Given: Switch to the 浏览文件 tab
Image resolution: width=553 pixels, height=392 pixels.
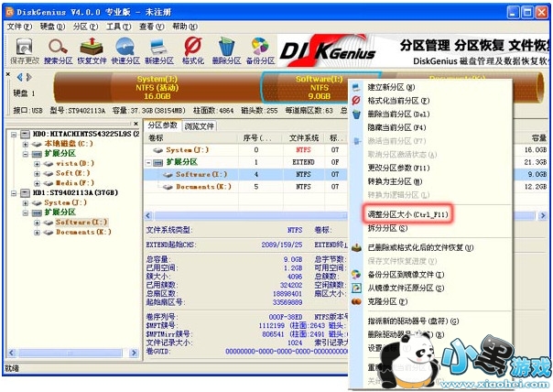Looking at the screenshot, I should (200, 126).
